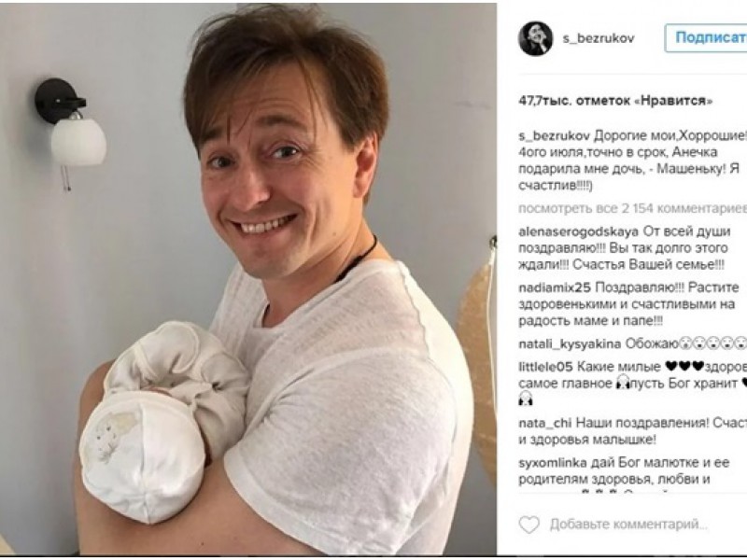Click the littlele05 comment with hearts
Screen dimensions: 747x560
tap(632, 384)
